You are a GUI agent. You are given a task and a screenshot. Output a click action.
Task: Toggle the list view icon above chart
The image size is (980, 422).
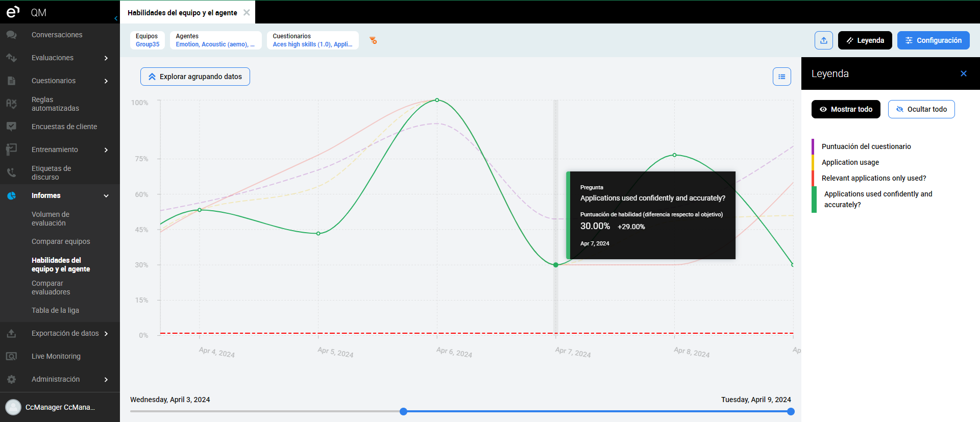coord(782,77)
